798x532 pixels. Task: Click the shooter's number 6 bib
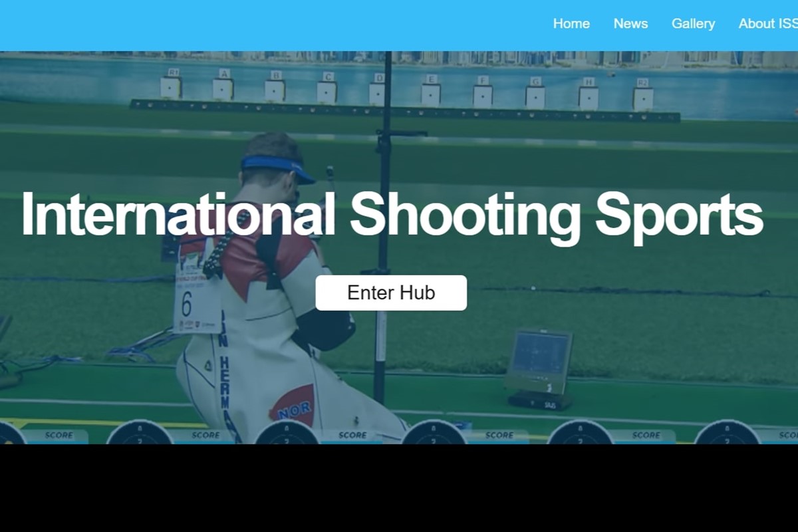pos(188,303)
